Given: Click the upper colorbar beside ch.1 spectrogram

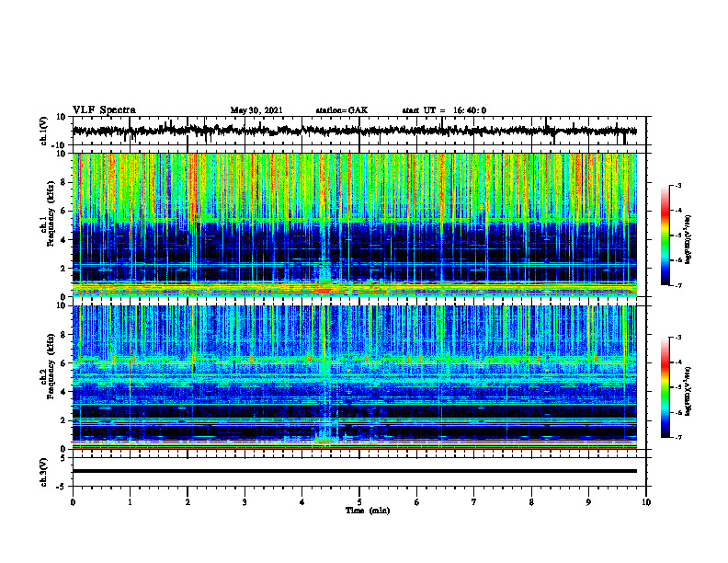Looking at the screenshot, I should point(665,236).
